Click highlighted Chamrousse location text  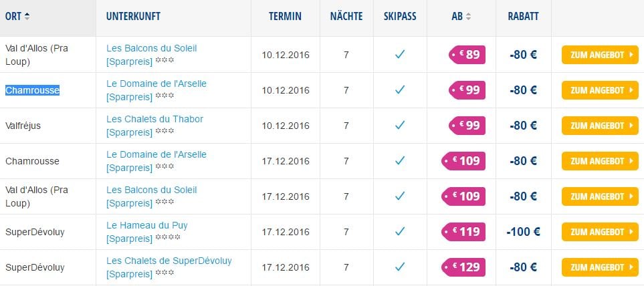point(33,90)
